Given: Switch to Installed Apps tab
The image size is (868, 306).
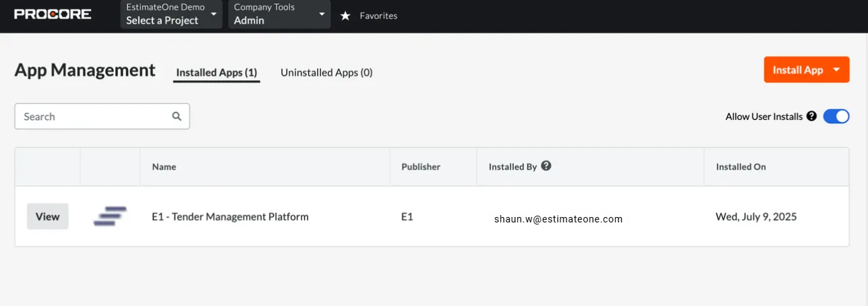Looking at the screenshot, I should click(x=216, y=72).
